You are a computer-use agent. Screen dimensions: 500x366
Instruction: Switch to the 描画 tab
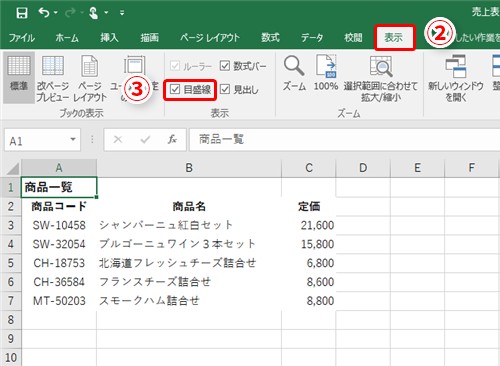pos(149,38)
